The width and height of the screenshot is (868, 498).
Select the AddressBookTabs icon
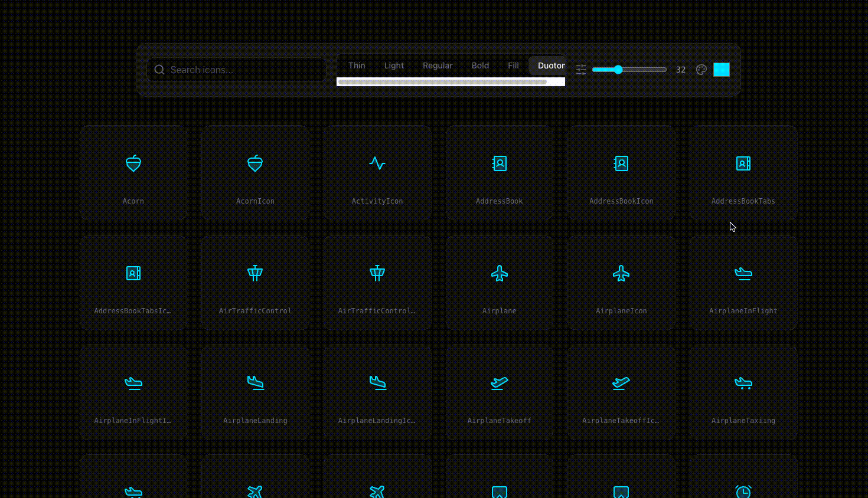tap(743, 163)
